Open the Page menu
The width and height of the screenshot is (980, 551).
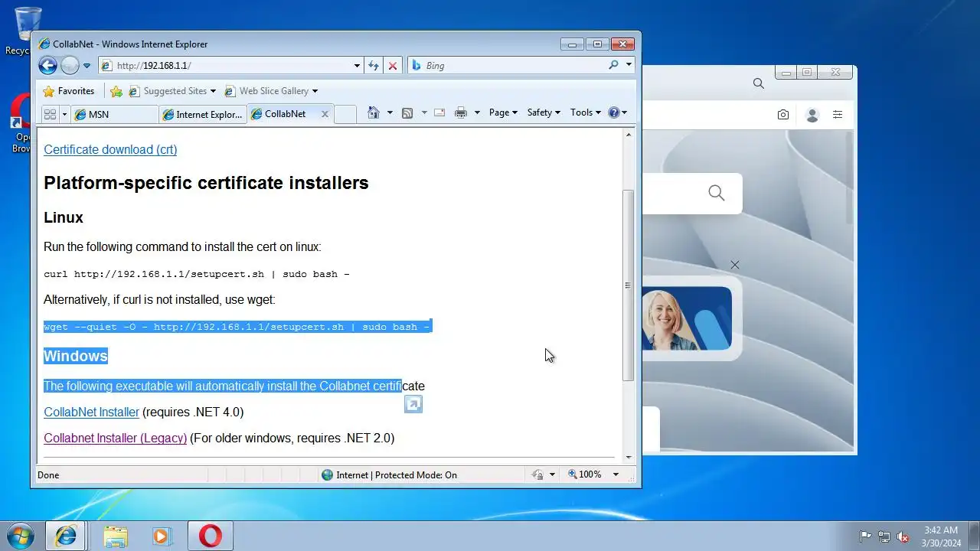click(503, 112)
